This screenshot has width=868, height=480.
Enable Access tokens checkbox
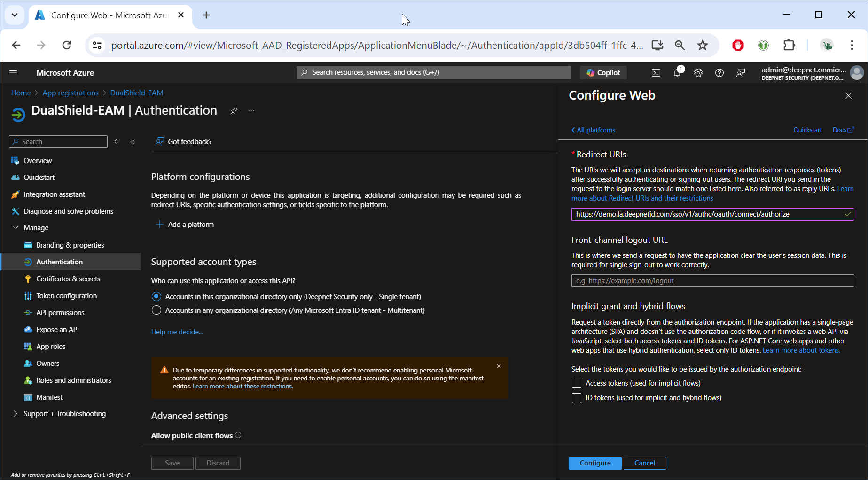(x=577, y=383)
